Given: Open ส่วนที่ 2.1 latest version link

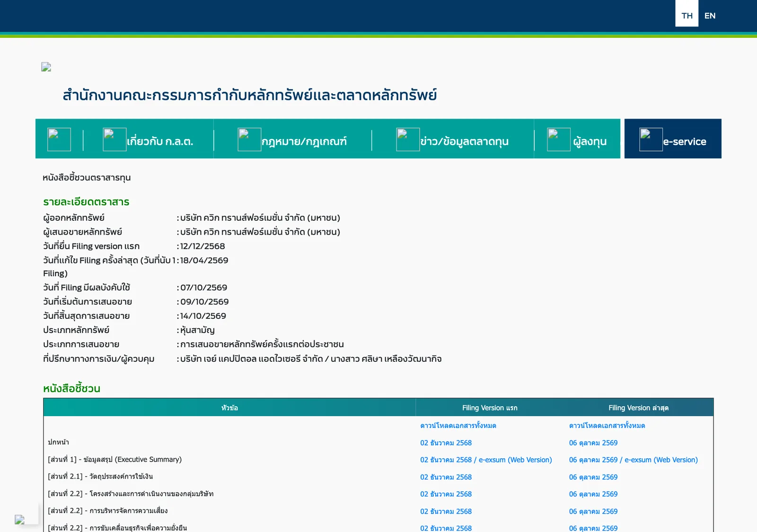Looking at the screenshot, I should pos(593,477).
